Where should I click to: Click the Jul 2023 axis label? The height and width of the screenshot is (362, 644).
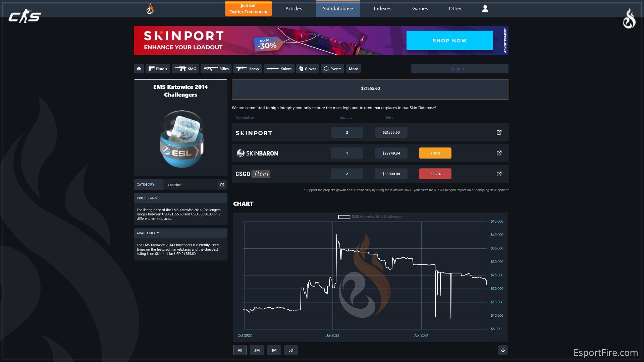332,335
